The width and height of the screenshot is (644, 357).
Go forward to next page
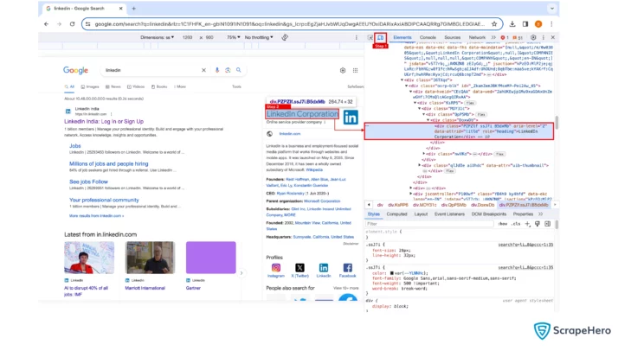coord(59,24)
